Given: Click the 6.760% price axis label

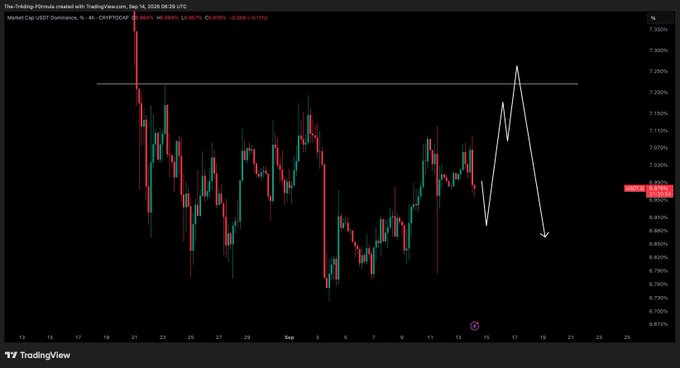Looking at the screenshot, I should (658, 284).
